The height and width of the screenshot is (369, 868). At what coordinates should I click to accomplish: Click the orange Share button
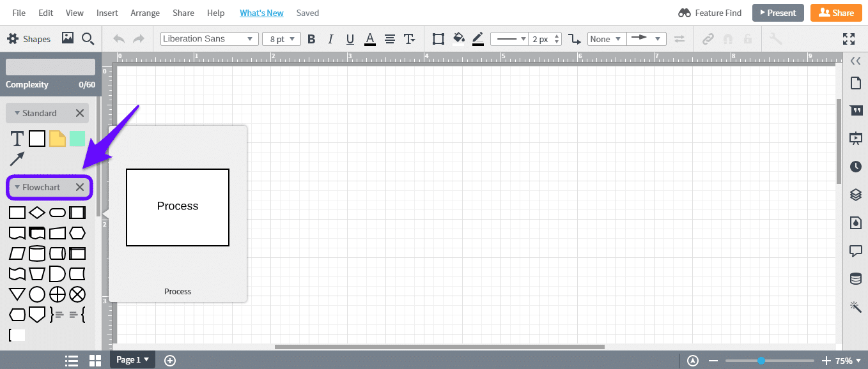pyautogui.click(x=836, y=12)
